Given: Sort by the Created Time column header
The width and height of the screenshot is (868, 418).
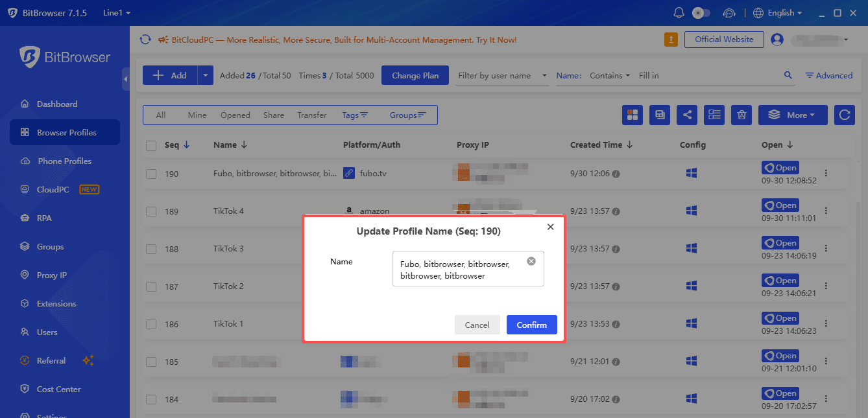Looking at the screenshot, I should click(601, 145).
